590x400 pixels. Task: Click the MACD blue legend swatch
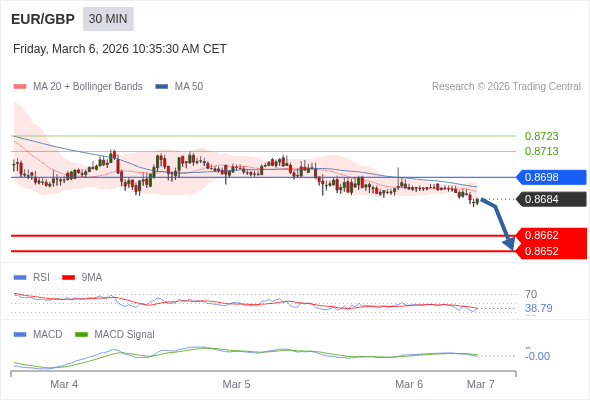20,335
